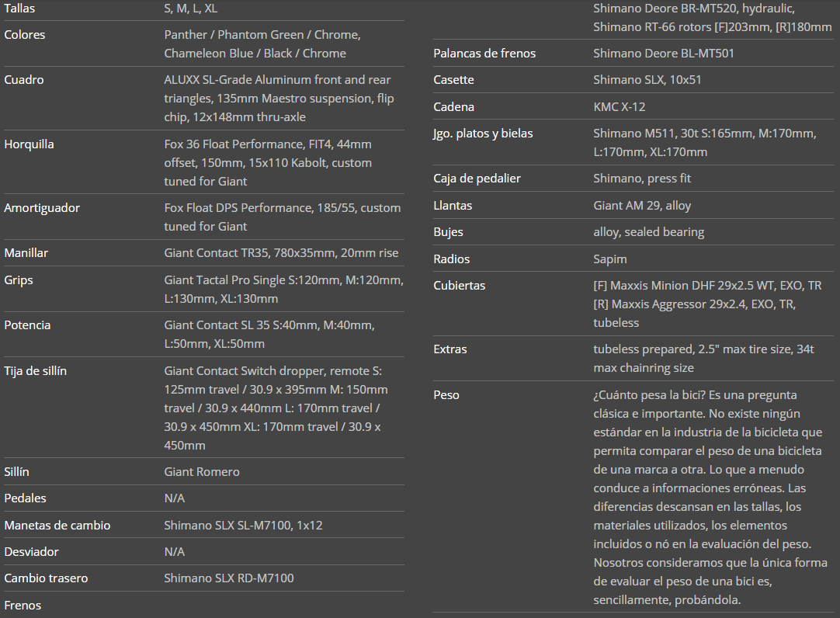Click the Amortiguador row label
Screen dimensions: 840x618
[x=42, y=208]
